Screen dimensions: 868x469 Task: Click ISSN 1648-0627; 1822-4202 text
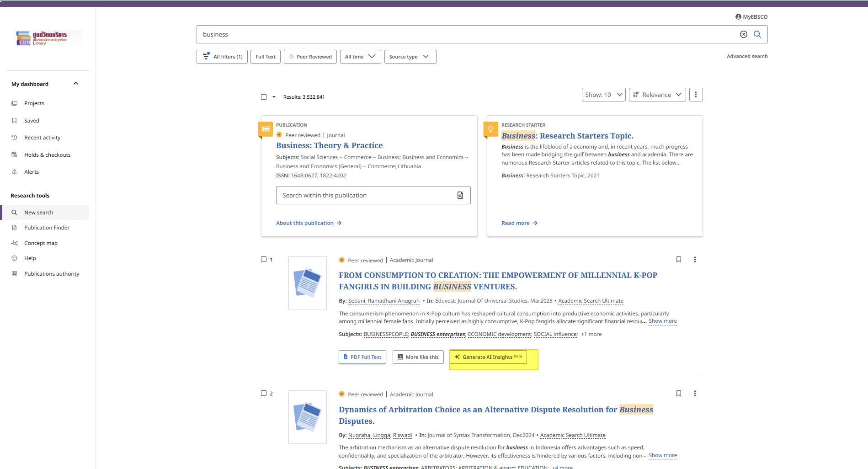tap(311, 176)
